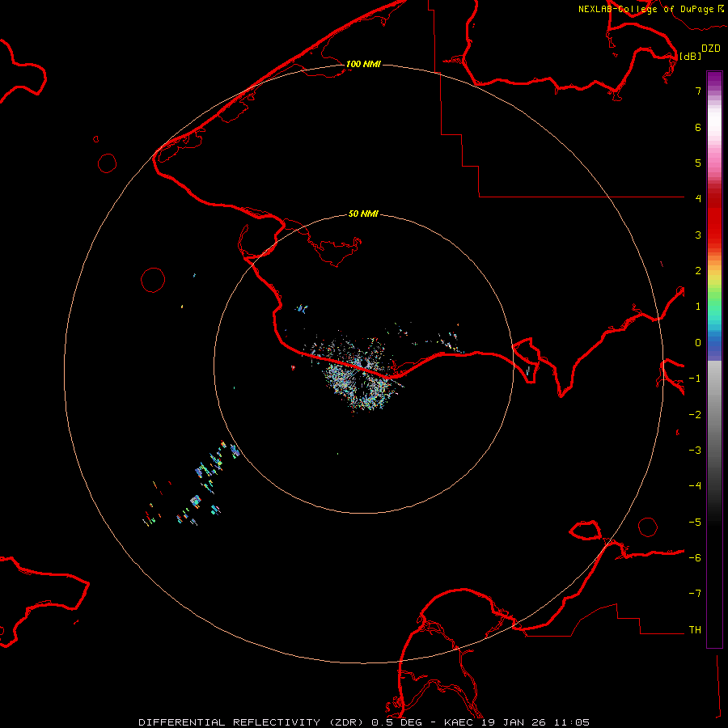Click the gray -2 dB color band

[x=714, y=414]
